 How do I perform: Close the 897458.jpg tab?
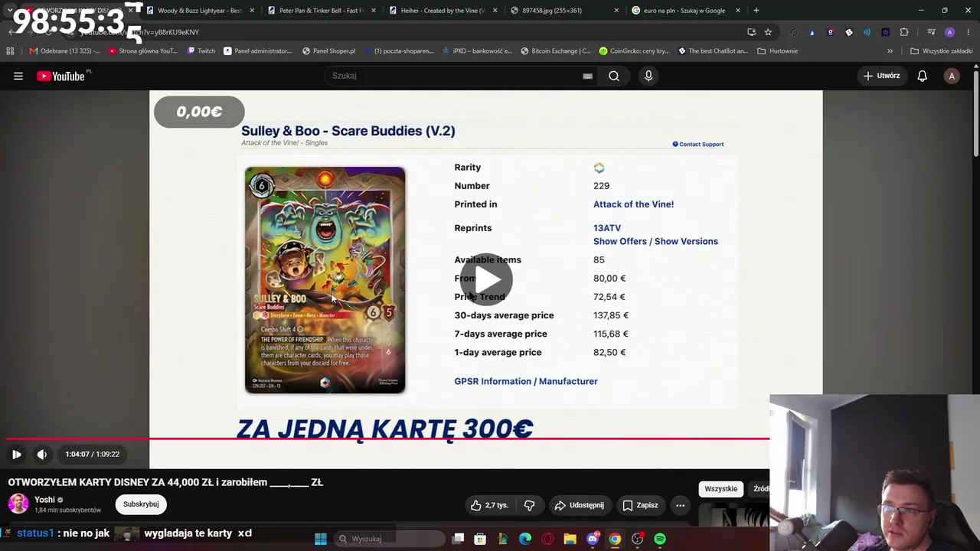pyautogui.click(x=617, y=11)
